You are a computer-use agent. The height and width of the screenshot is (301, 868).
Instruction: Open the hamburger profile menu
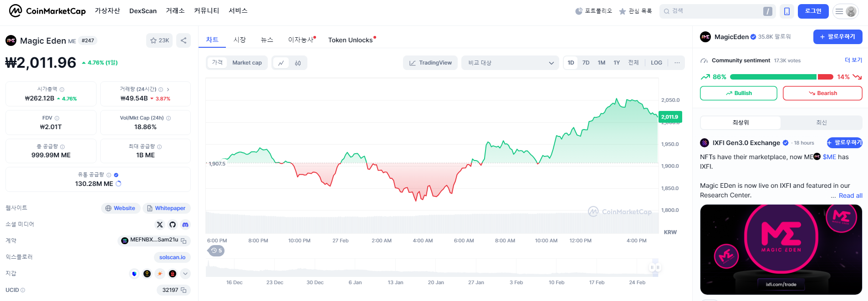(x=846, y=11)
